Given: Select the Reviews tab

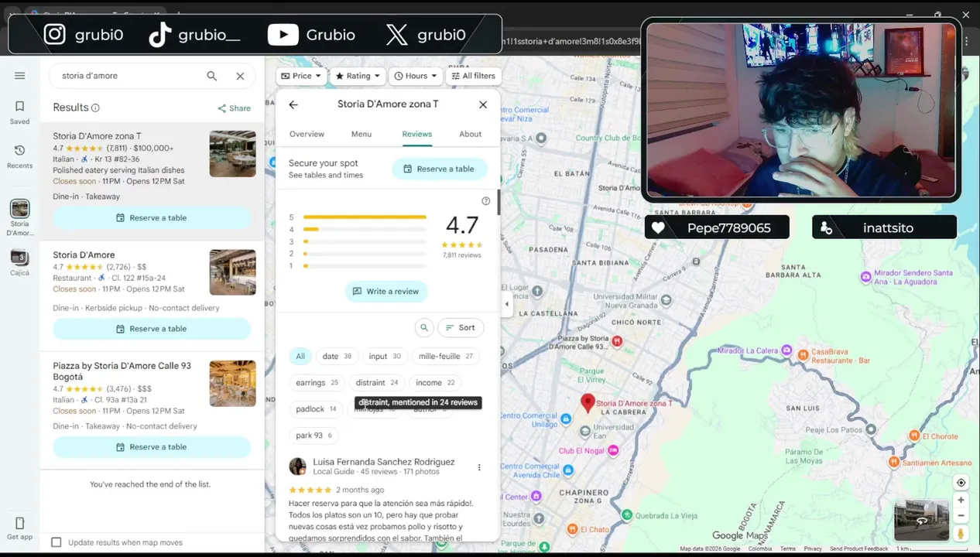Looking at the screenshot, I should coord(416,135).
